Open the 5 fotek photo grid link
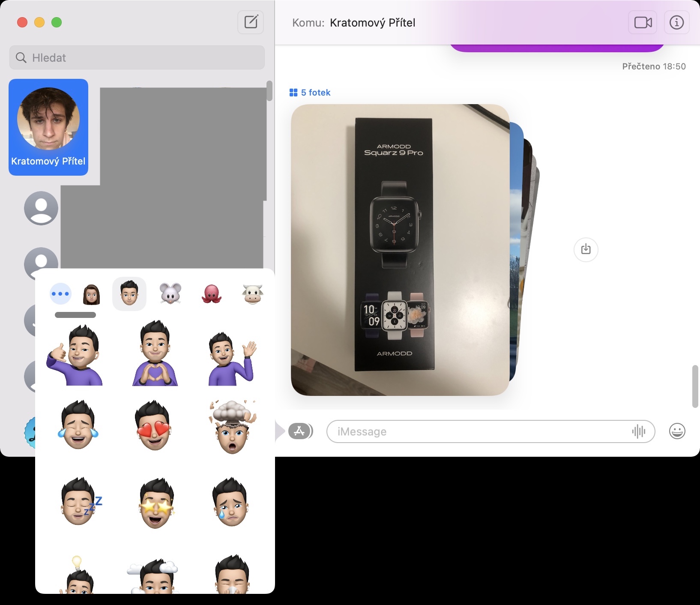The height and width of the screenshot is (605, 700). click(310, 93)
